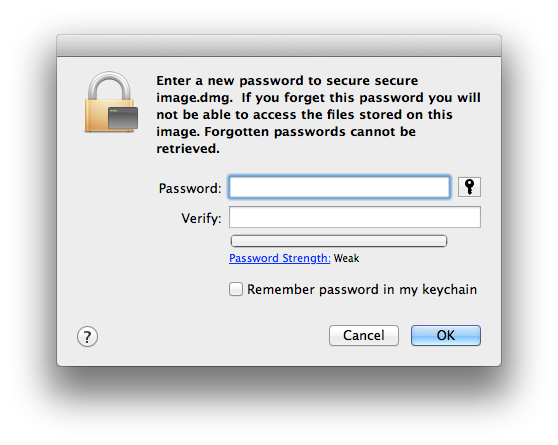Click the 'Weak' strength rating text

click(346, 258)
